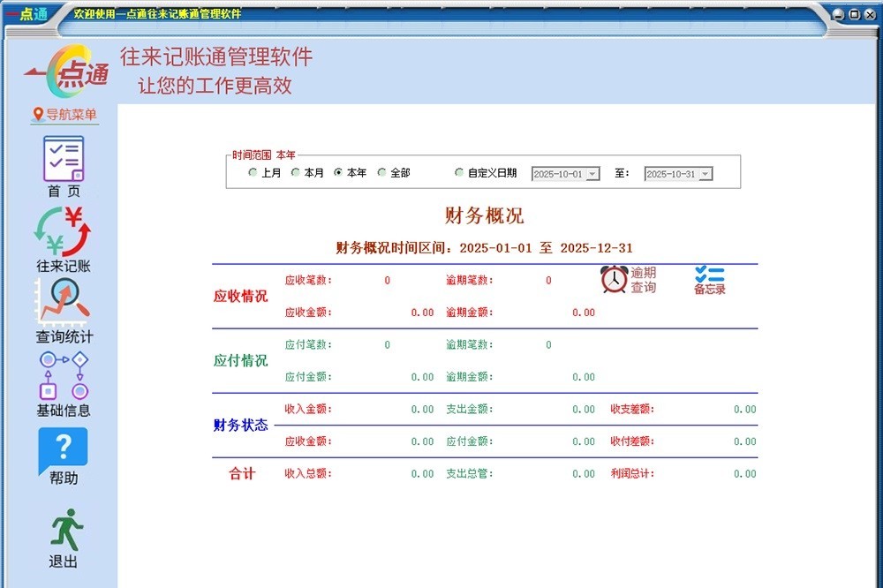The height and width of the screenshot is (588, 883).
Task: Select the 全部 radio button
Action: [x=382, y=173]
